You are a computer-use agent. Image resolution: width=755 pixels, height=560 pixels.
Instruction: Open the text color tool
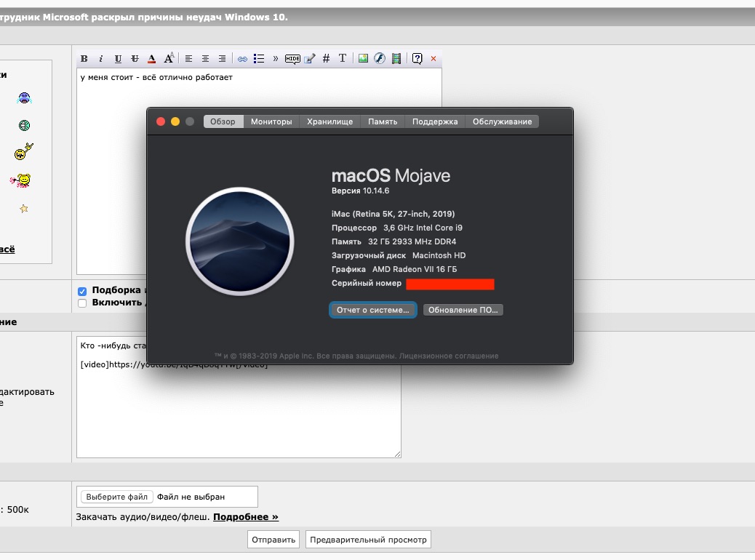pyautogui.click(x=152, y=59)
